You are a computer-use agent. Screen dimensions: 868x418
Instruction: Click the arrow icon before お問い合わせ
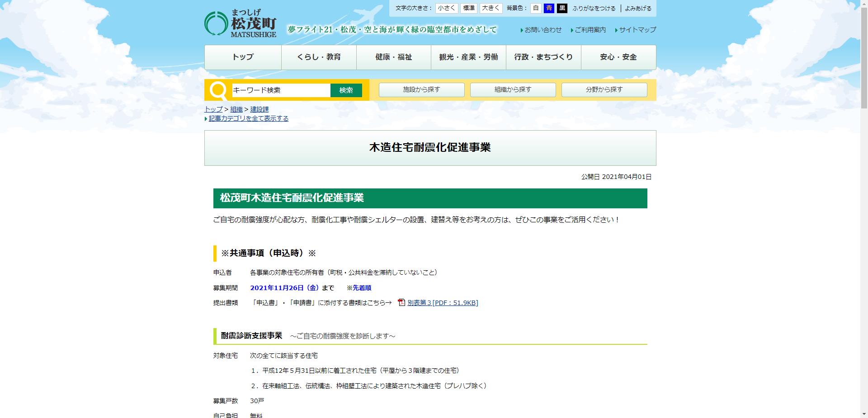point(522,30)
